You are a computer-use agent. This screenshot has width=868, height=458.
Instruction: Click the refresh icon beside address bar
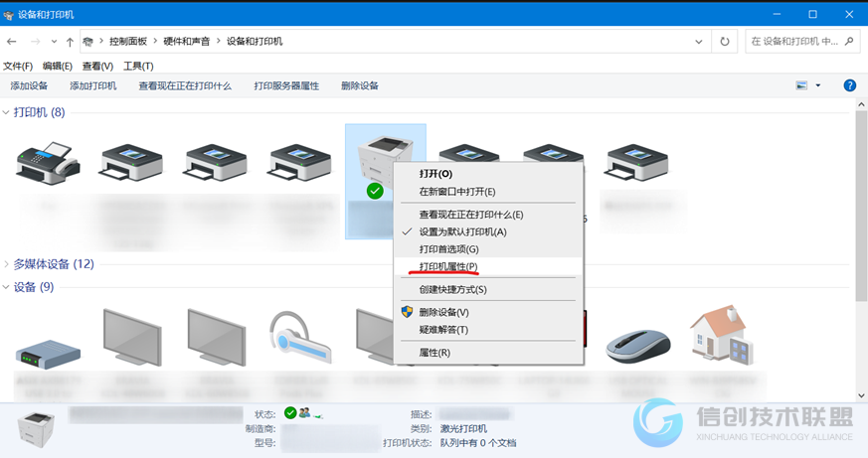click(724, 42)
